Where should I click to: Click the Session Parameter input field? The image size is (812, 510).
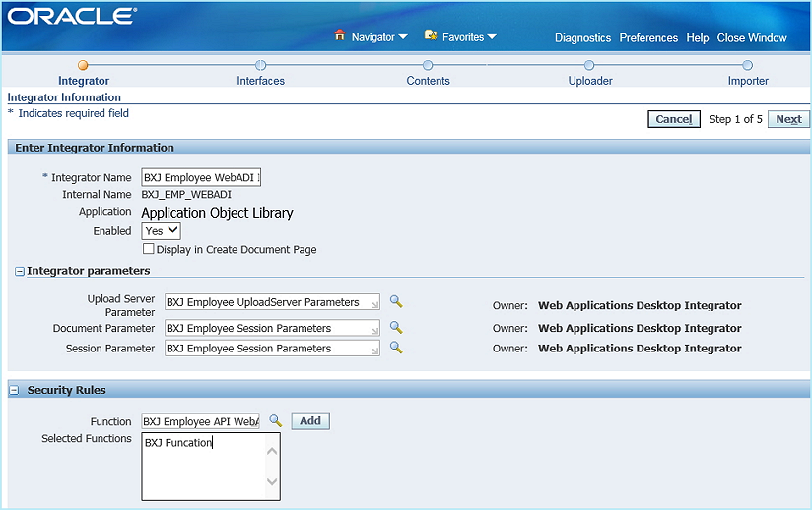point(272,349)
